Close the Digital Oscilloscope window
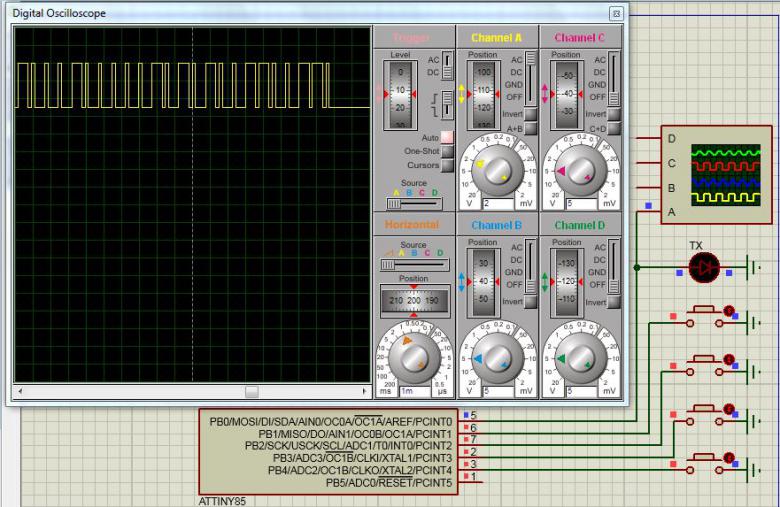 (x=616, y=13)
